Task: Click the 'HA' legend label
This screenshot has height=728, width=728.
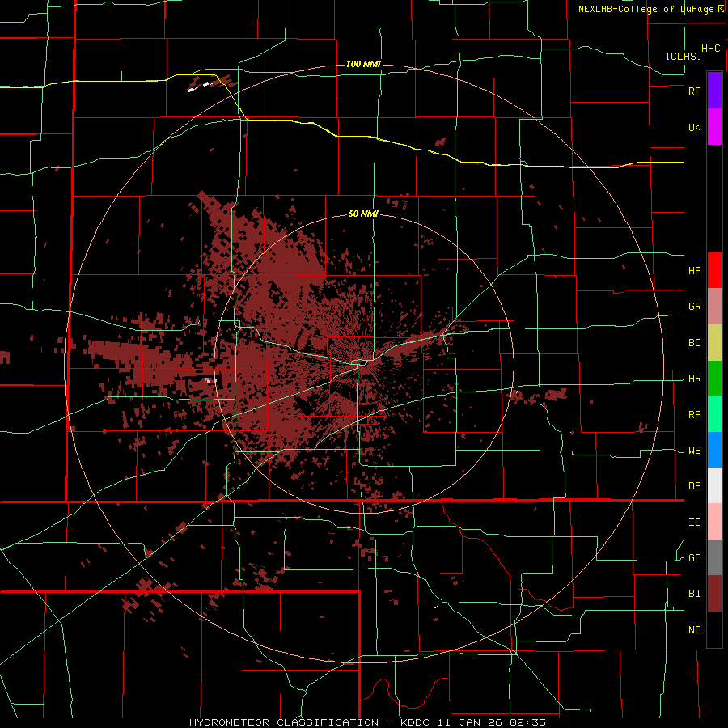Action: tap(694, 270)
